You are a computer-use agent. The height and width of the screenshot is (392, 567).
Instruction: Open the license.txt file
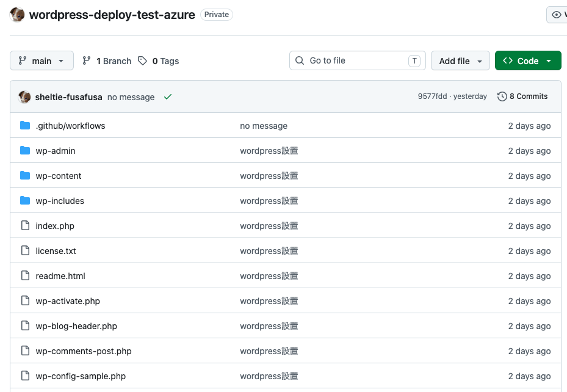click(56, 251)
